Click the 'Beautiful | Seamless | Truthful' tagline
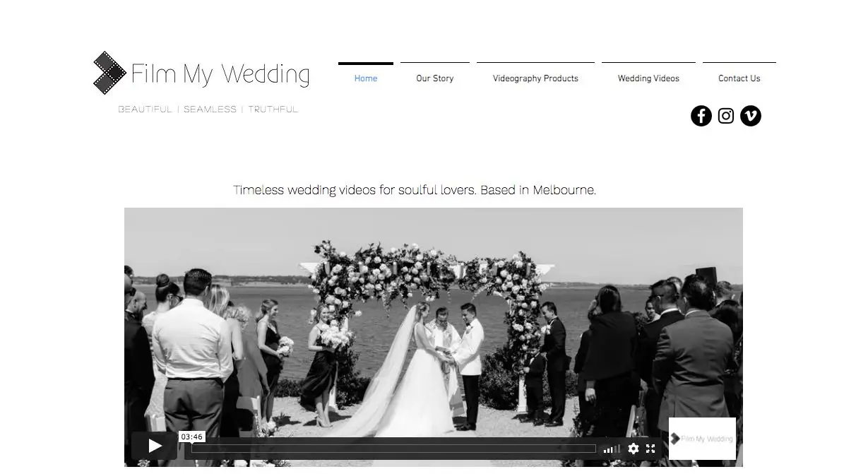Viewport: 868px width, 474px height. [208, 109]
